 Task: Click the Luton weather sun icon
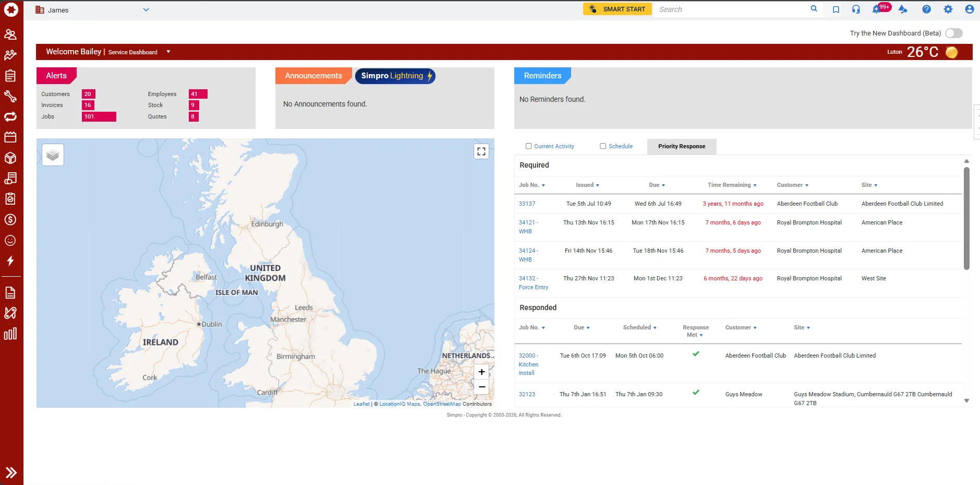pos(952,52)
